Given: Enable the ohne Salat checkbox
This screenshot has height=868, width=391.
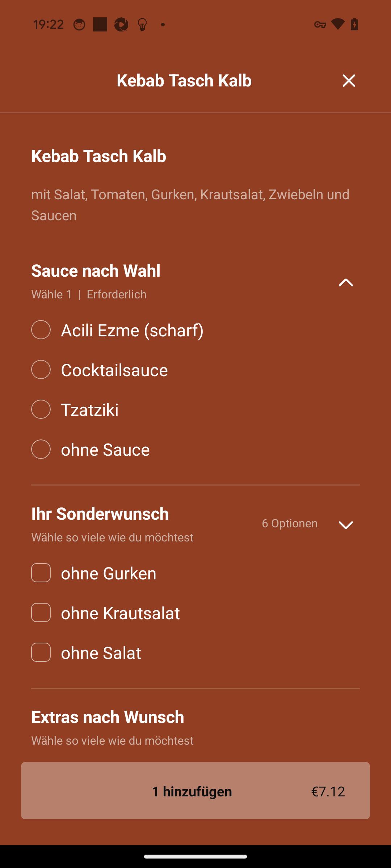Looking at the screenshot, I should 41,652.
